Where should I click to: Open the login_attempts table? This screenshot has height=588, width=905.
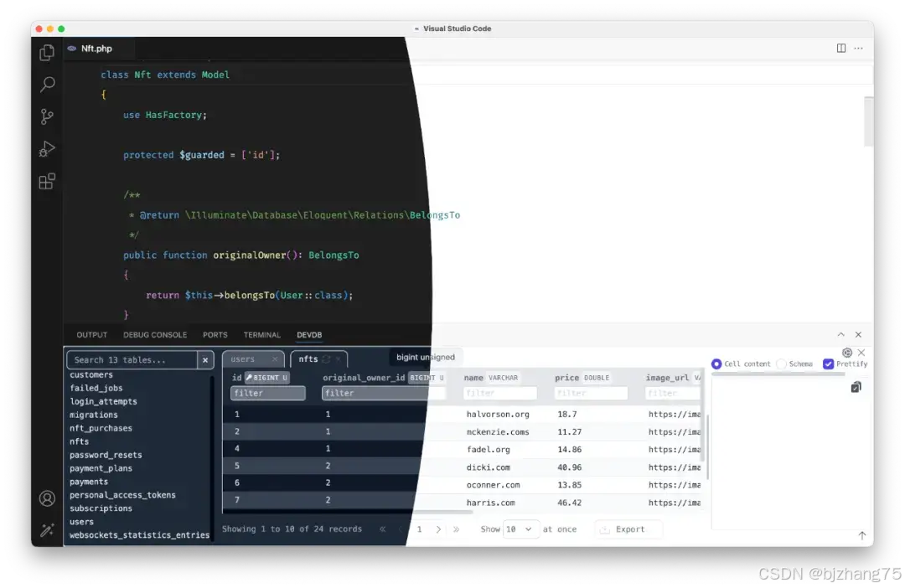tap(103, 401)
